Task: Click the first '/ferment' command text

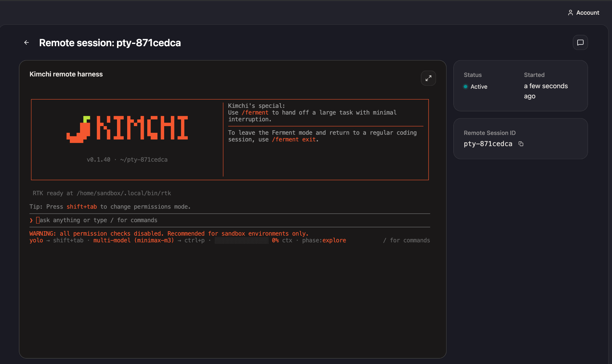Action: pos(255,113)
